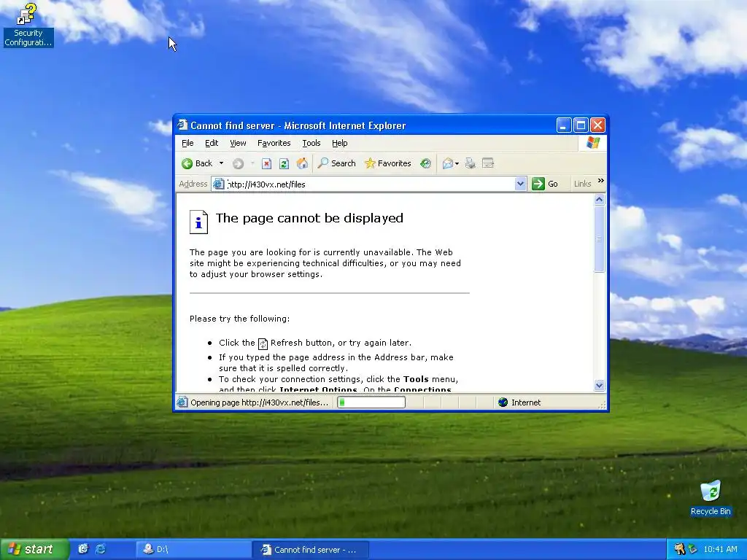Open the Forward button history dropdown arrow

point(252,163)
